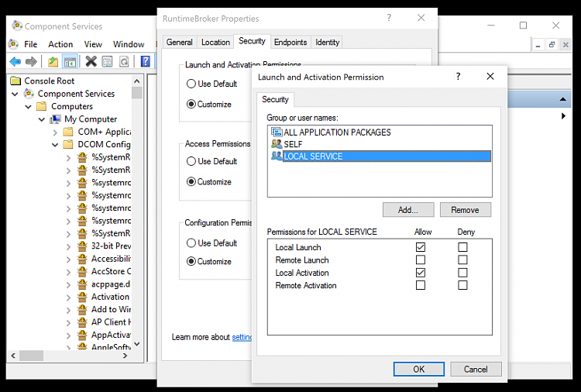Switch to the Identity tab

pyautogui.click(x=327, y=43)
